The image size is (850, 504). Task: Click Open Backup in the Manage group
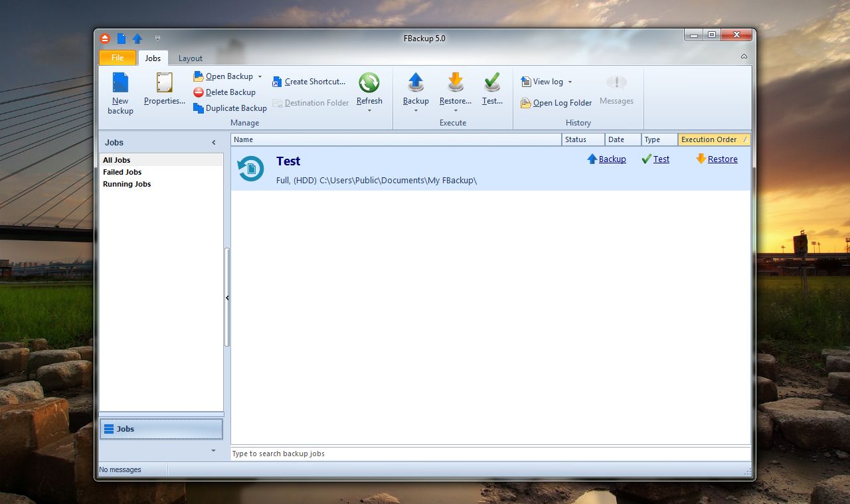(223, 76)
